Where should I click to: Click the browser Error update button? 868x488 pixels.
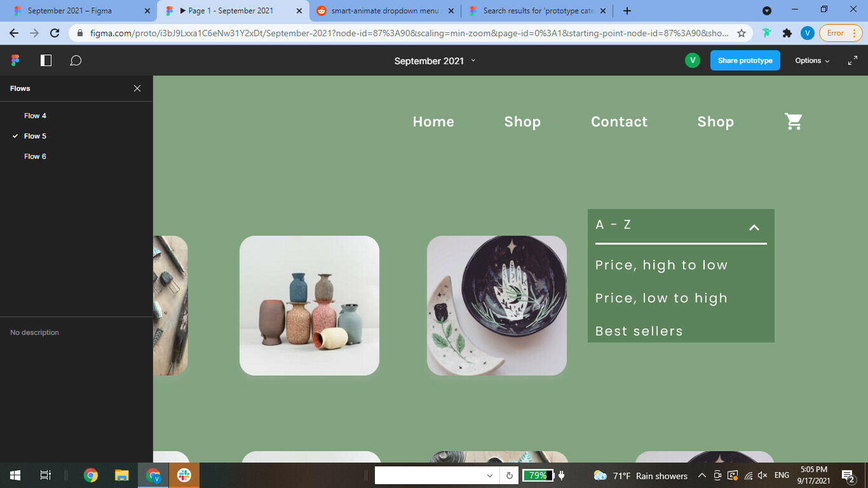pos(841,33)
